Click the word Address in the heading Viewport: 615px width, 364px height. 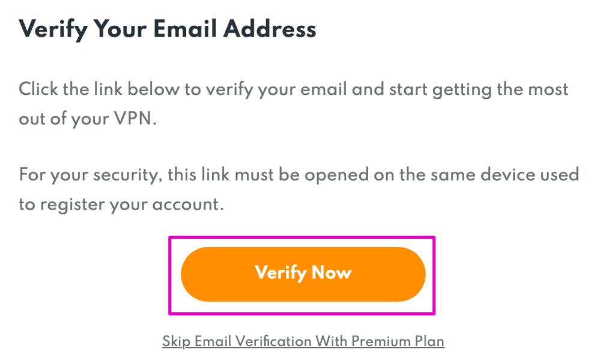[274, 29]
